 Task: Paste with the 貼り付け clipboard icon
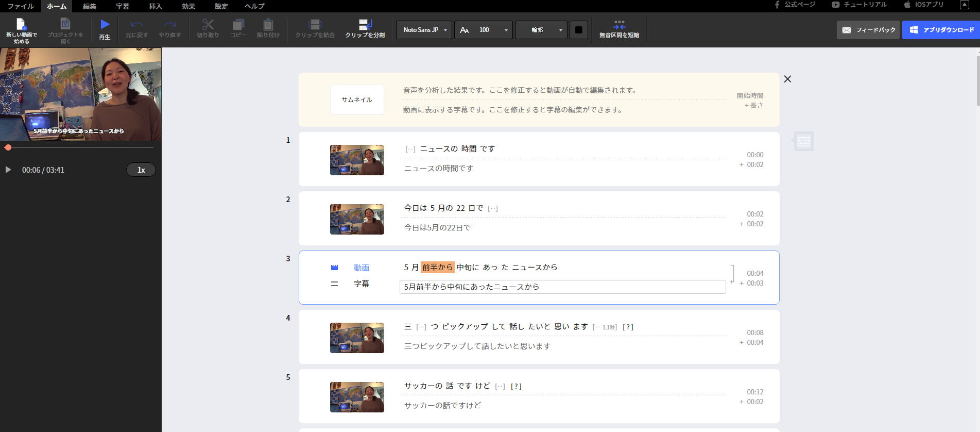(268, 24)
